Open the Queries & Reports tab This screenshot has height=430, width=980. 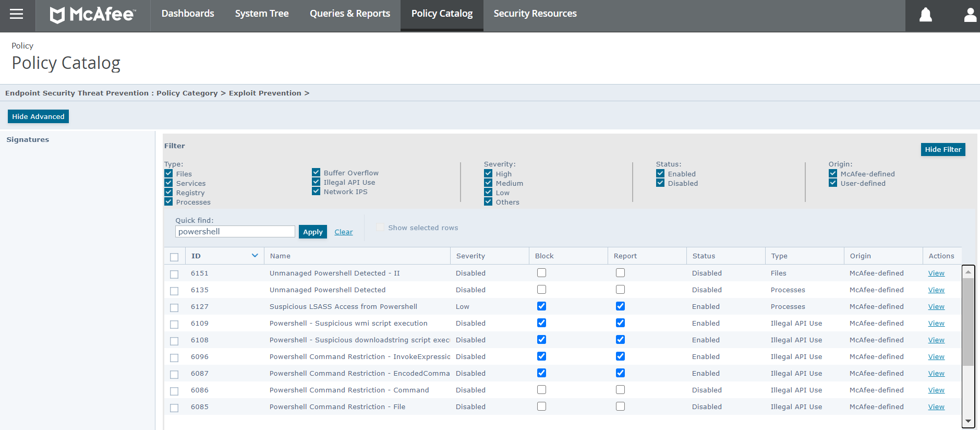click(x=350, y=14)
